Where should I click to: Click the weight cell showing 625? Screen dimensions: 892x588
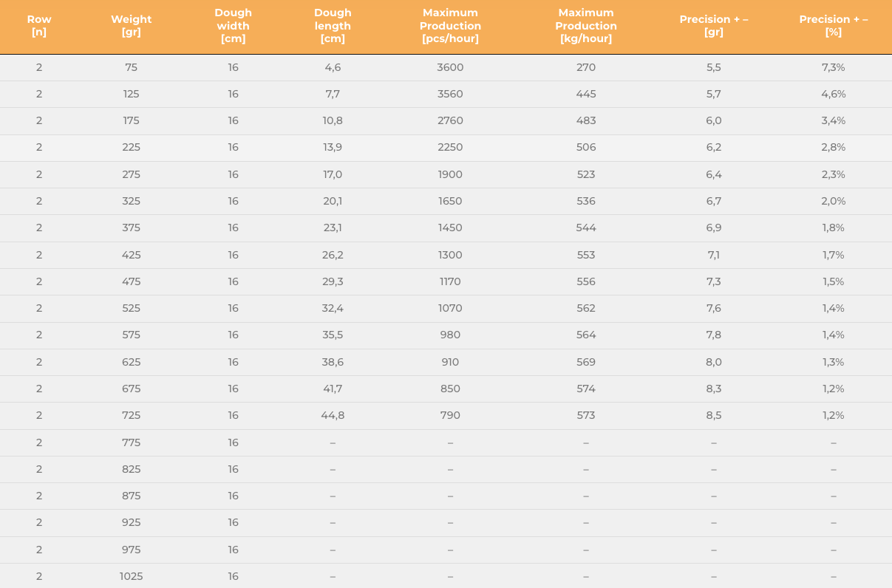131,362
